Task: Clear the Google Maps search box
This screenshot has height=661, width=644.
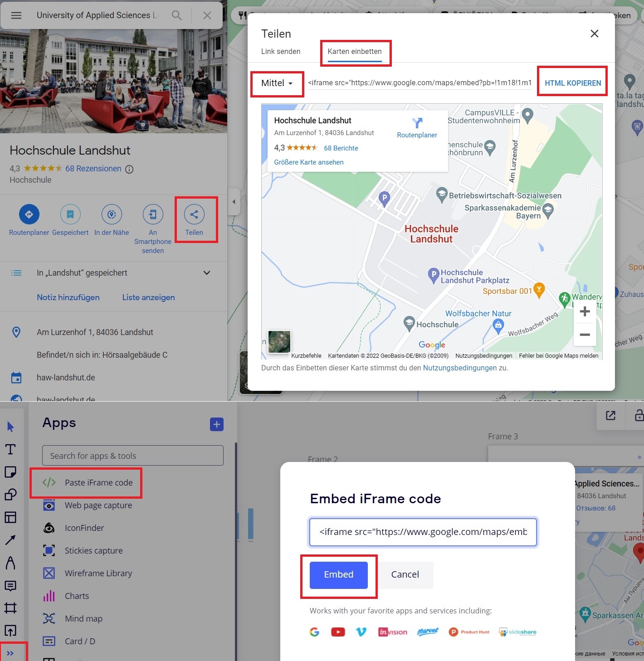Action: coord(207,15)
